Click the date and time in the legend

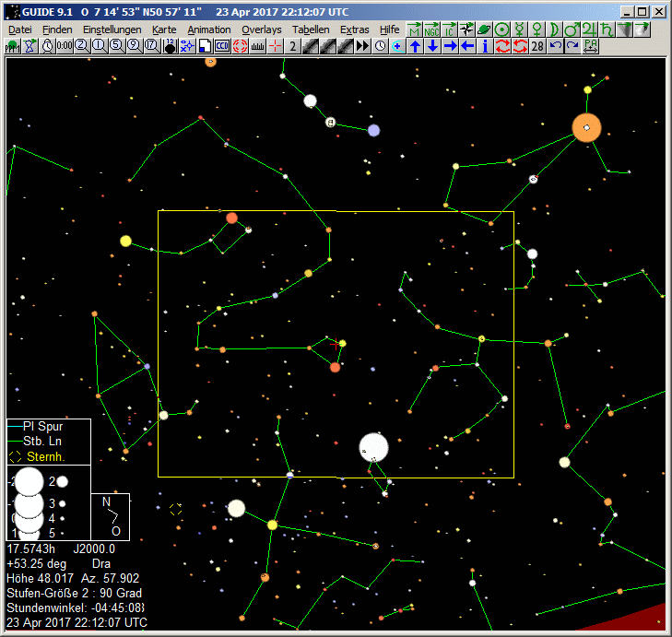tap(77, 622)
